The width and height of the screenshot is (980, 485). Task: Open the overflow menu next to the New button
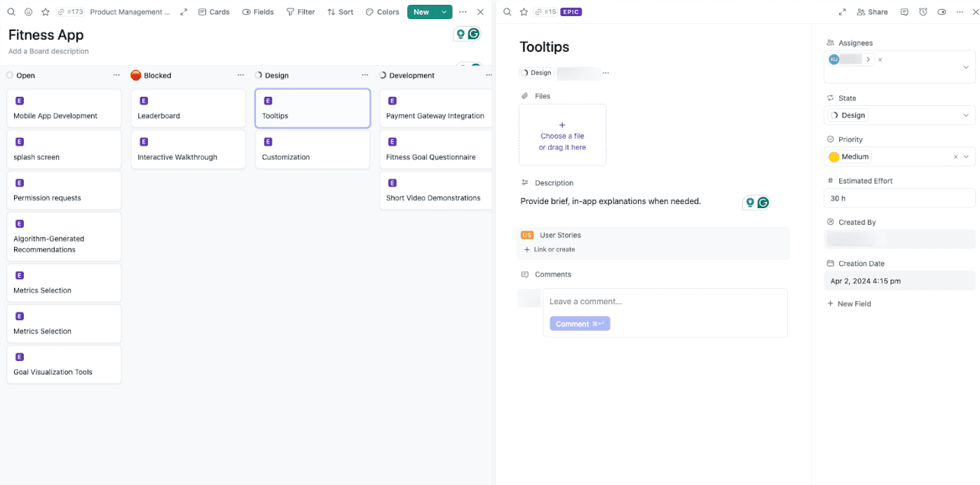(463, 11)
